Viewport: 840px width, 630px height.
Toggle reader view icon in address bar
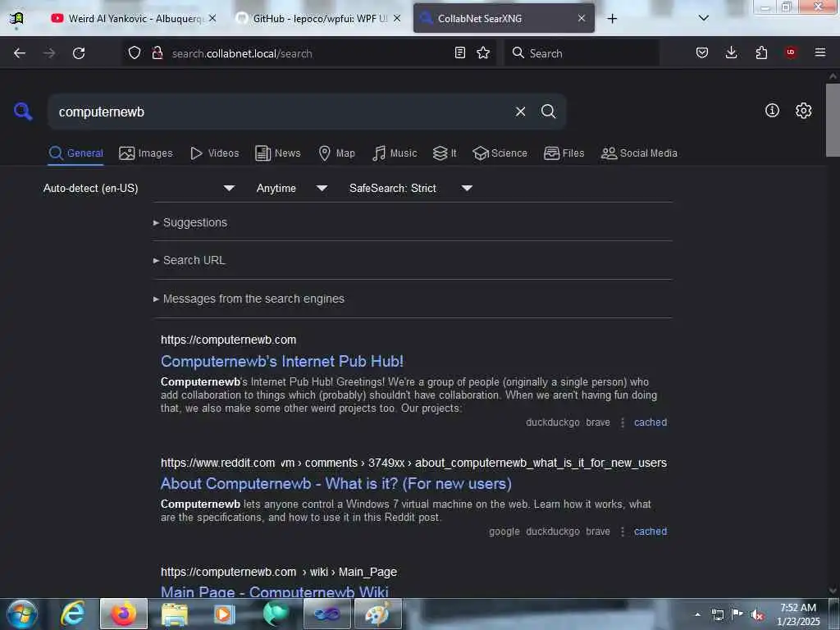coord(459,52)
